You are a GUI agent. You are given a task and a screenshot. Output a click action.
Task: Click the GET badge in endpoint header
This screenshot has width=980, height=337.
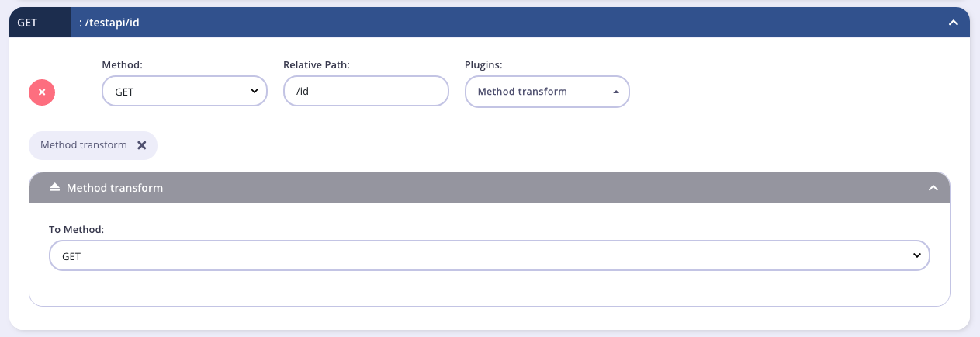[x=27, y=23]
